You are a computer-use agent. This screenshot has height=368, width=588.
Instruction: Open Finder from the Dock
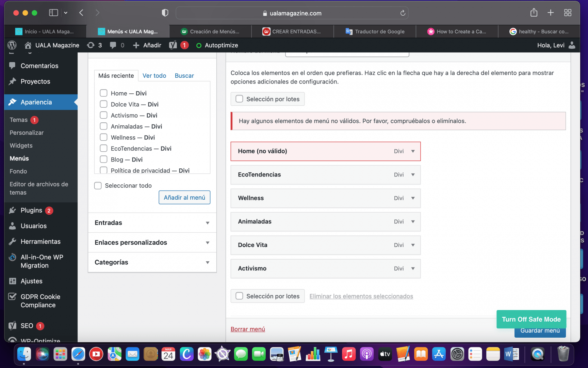24,354
